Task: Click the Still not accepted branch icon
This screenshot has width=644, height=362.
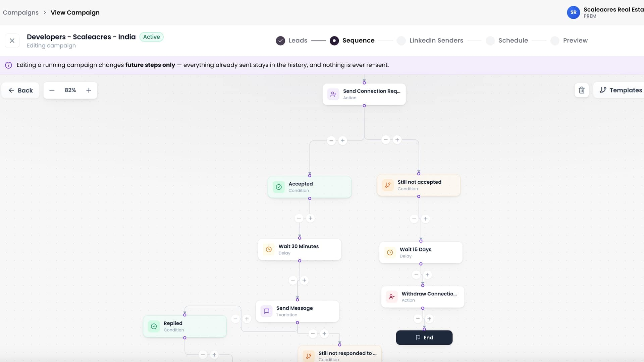Action: point(388,185)
